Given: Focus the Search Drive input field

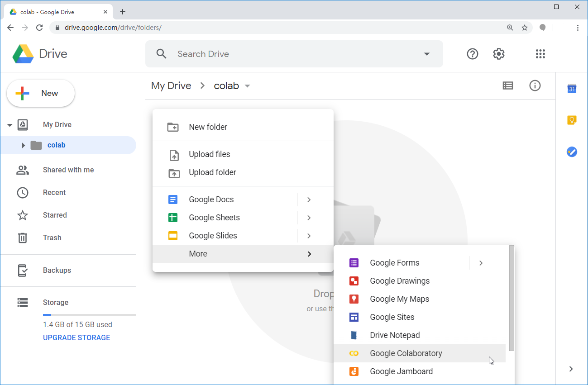Looking at the screenshot, I should click(294, 54).
